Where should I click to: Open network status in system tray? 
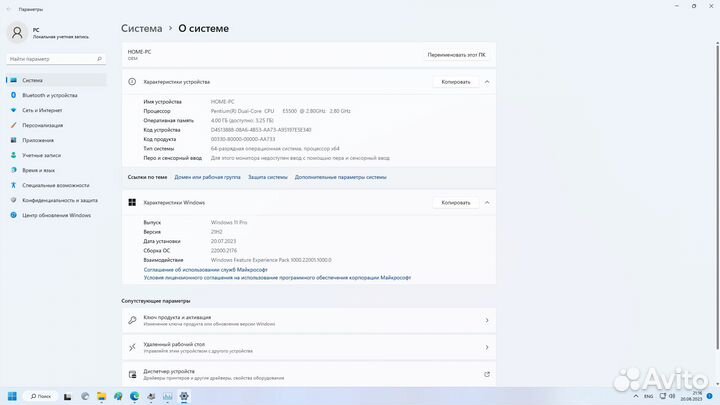(x=663, y=396)
